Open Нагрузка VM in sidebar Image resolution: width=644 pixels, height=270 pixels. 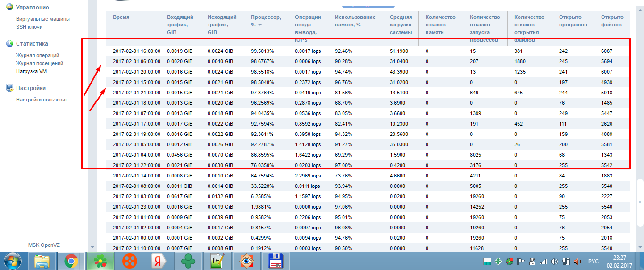[x=32, y=71]
